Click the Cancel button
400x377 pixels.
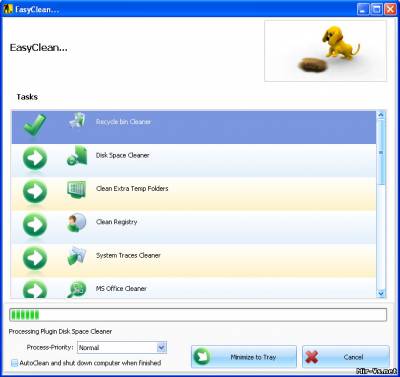coord(346,357)
